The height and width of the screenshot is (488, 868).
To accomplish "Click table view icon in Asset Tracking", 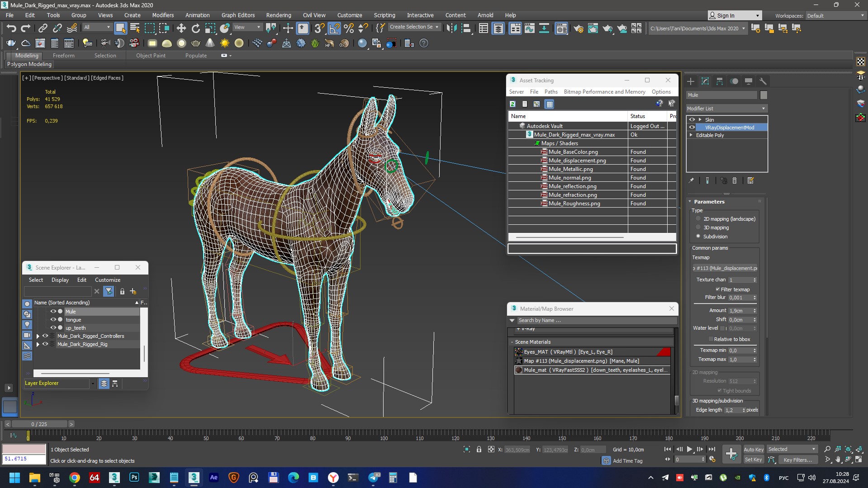I will [x=549, y=104].
